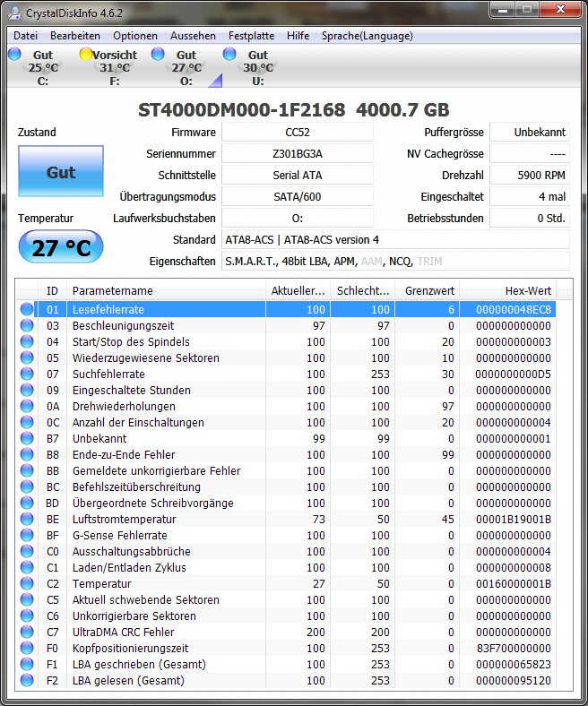Click status orb of Beschleunigungszeit row
The width and height of the screenshot is (588, 706).
pos(27,325)
